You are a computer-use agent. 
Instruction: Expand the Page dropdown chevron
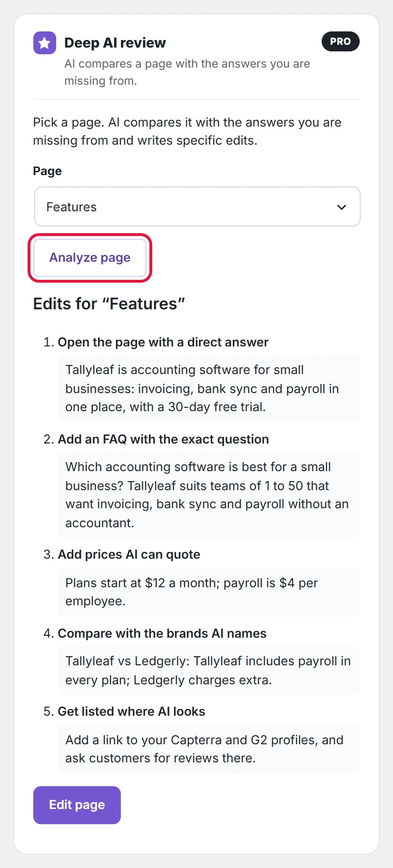tap(342, 207)
